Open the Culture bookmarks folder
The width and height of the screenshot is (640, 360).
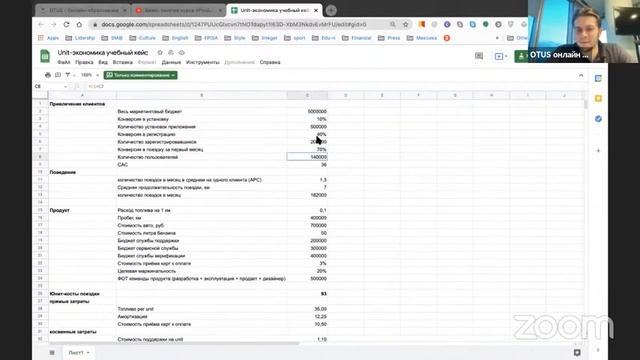tap(142, 38)
